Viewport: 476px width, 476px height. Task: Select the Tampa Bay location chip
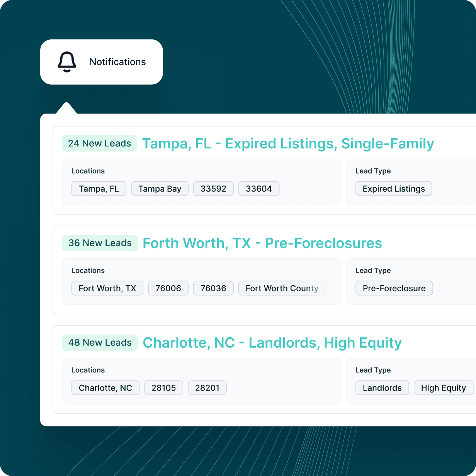(x=160, y=189)
